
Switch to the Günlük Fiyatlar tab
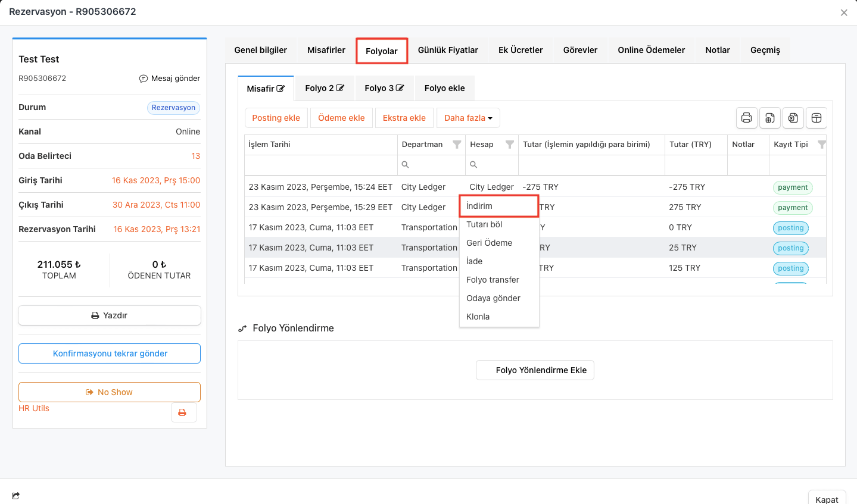[448, 50]
